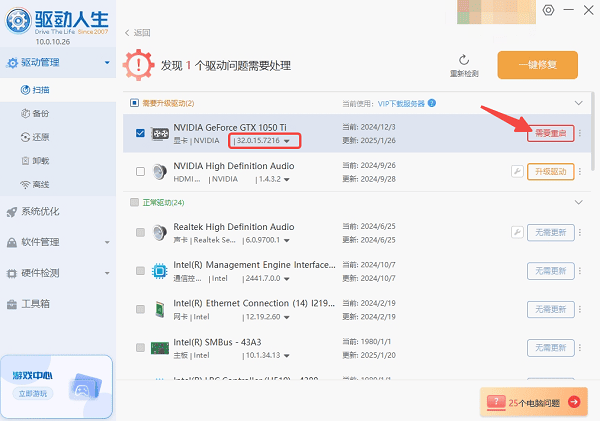
Task: Select 卸载 in the sidebar
Action: (x=58, y=161)
